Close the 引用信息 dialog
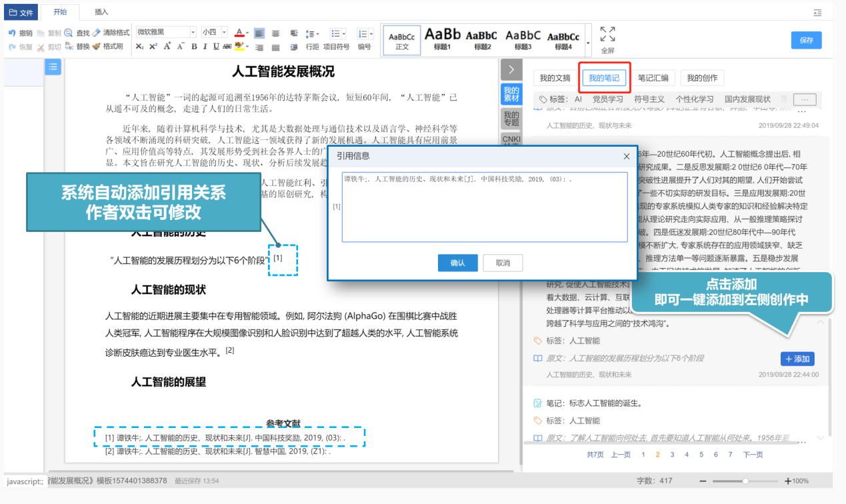The image size is (846, 504). pos(626,157)
